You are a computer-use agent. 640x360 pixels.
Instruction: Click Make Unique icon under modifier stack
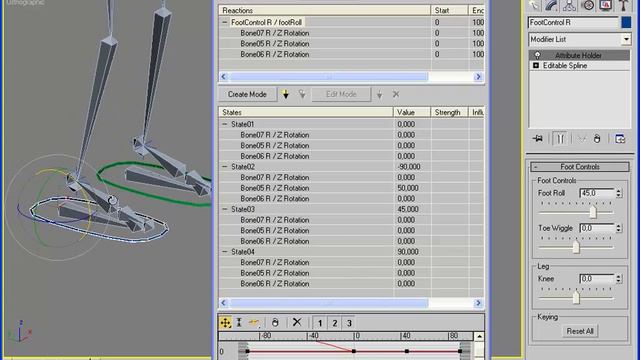(582, 139)
